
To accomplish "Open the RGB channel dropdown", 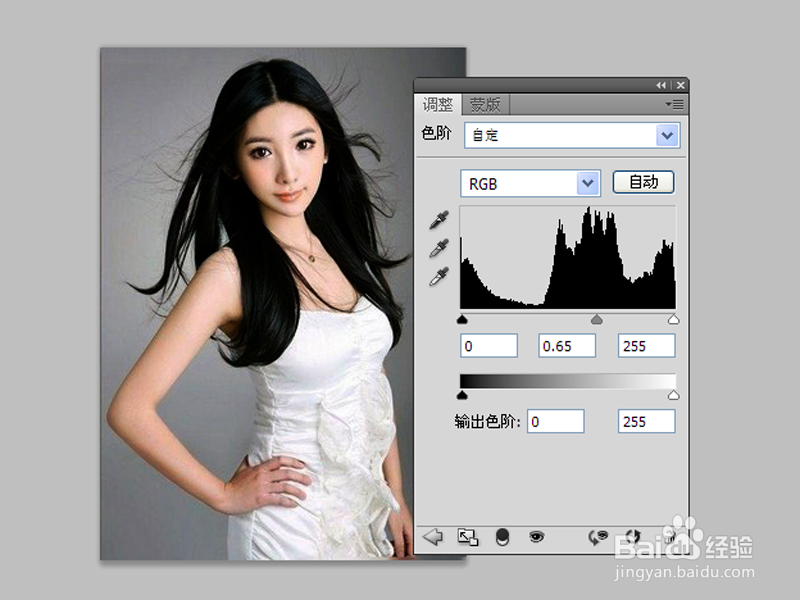I will tap(530, 184).
